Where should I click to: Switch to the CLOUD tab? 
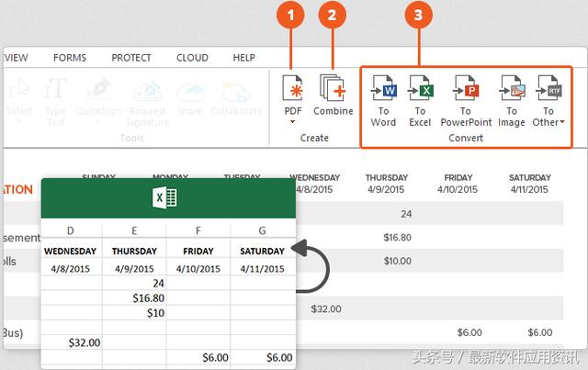[x=192, y=58]
